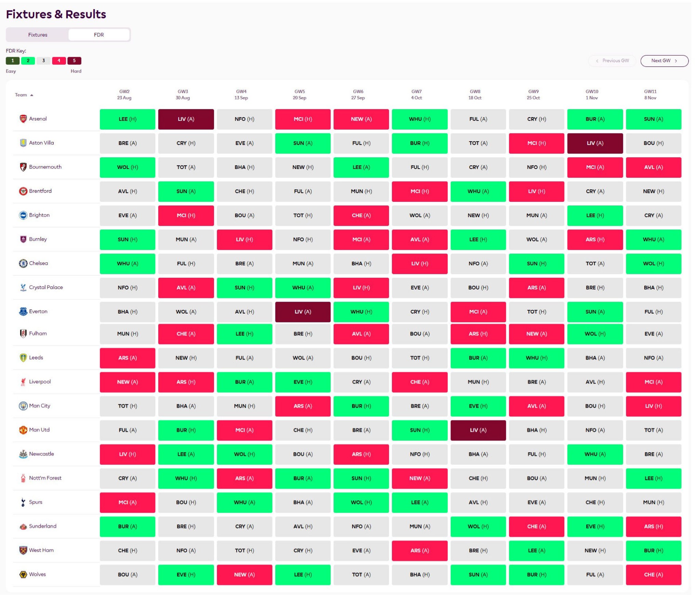Select the FDR tab
Viewport: 700px width, 601px height.
point(99,35)
